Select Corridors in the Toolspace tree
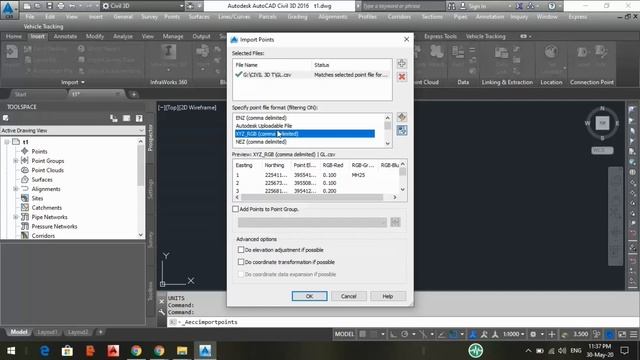The width and height of the screenshot is (640, 360). click(x=43, y=236)
